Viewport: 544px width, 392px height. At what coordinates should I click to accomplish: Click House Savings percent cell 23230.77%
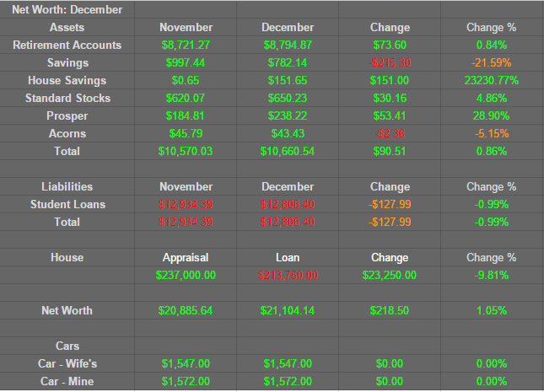[x=492, y=80]
